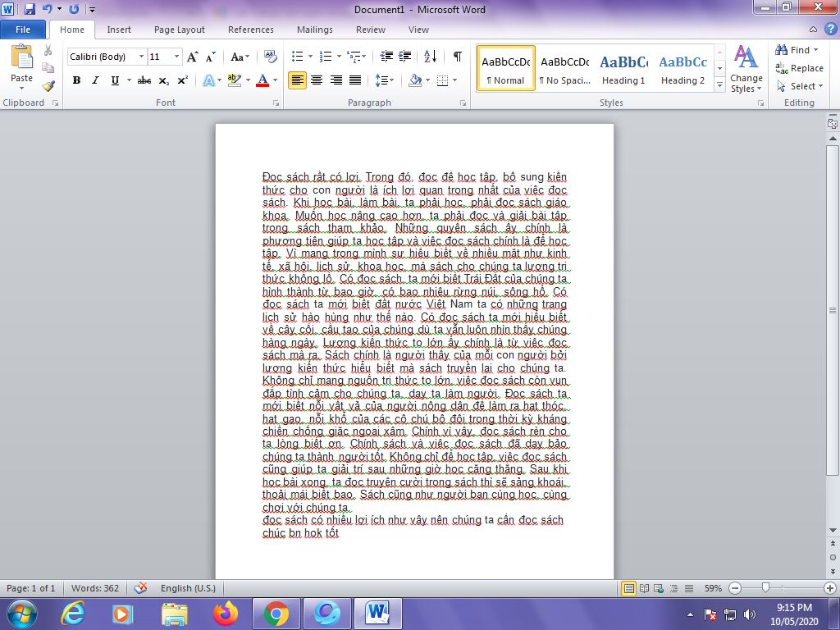
Task: Click the Redo icon in title bar
Action: coord(74,9)
